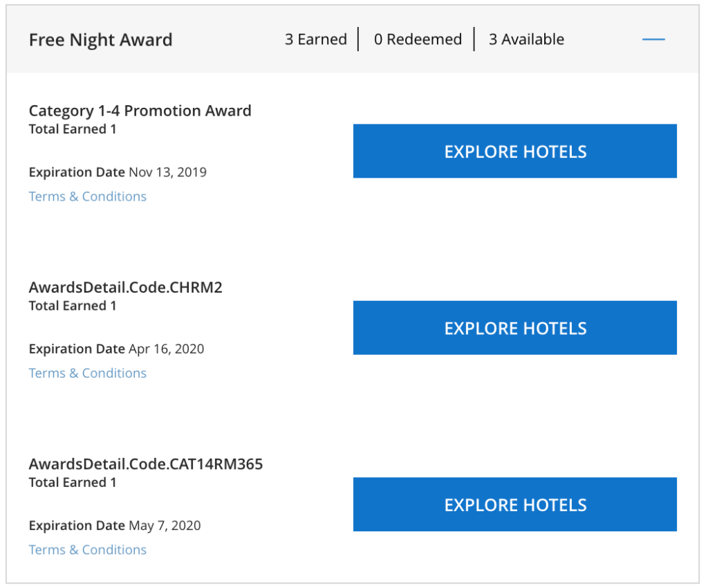This screenshot has width=708, height=588.
Task: Click the 3 Available counter
Action: coord(526,39)
